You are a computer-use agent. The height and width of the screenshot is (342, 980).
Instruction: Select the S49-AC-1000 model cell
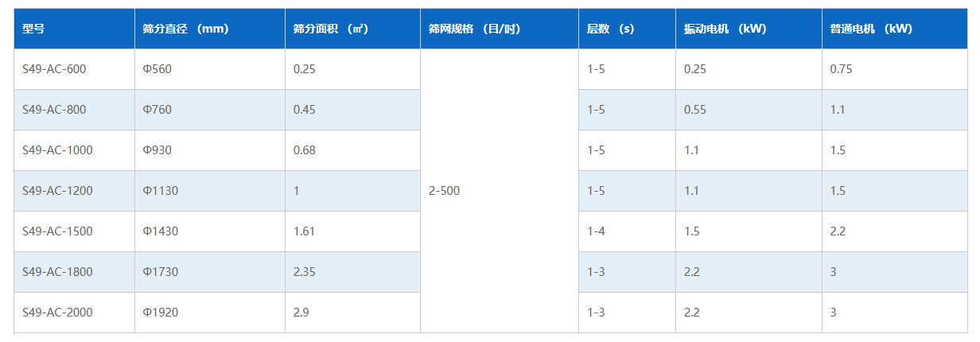click(x=57, y=150)
